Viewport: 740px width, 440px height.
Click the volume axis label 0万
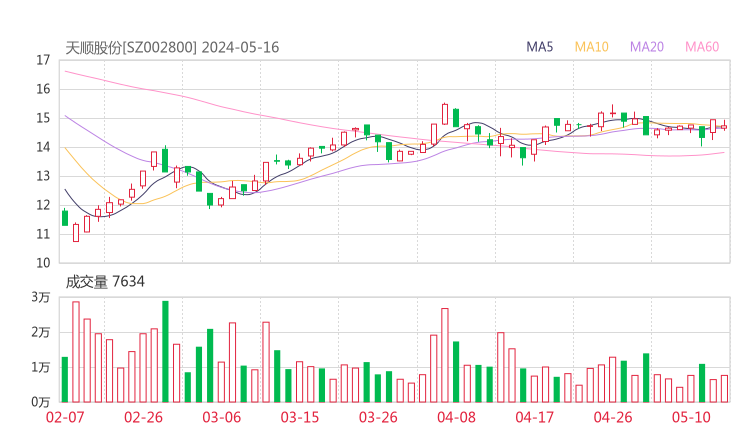[x=41, y=402]
